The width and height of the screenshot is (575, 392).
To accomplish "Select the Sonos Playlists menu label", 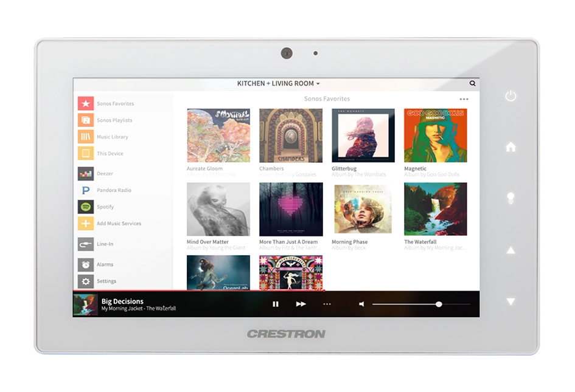I will point(114,120).
